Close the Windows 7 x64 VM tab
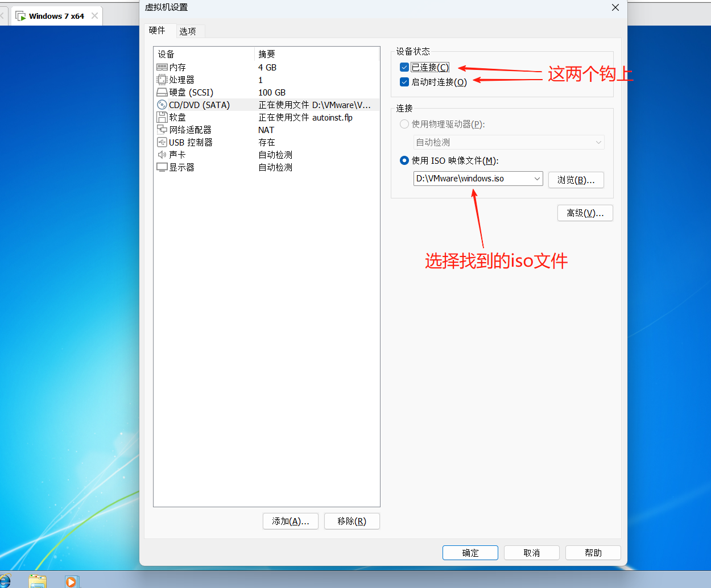This screenshot has width=711, height=588. point(94,16)
